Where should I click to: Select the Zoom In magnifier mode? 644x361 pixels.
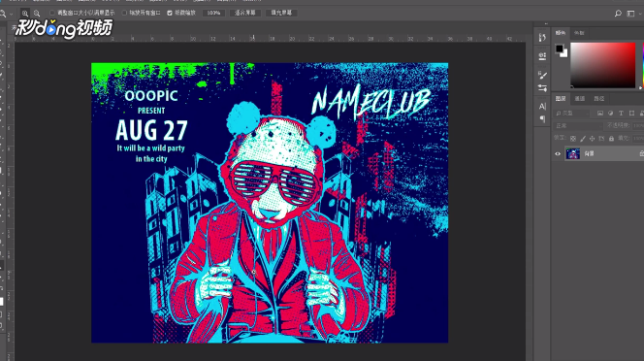(25, 14)
